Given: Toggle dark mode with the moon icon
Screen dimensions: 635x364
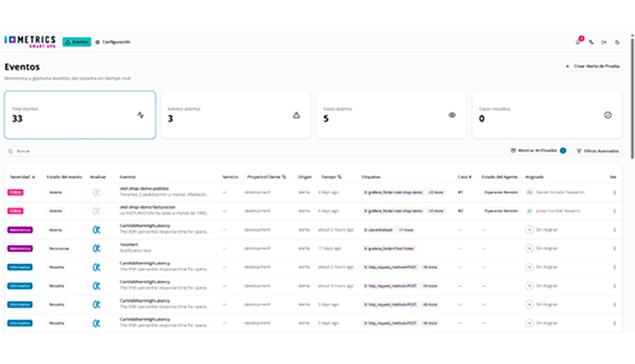Looking at the screenshot, I should click(x=617, y=42).
